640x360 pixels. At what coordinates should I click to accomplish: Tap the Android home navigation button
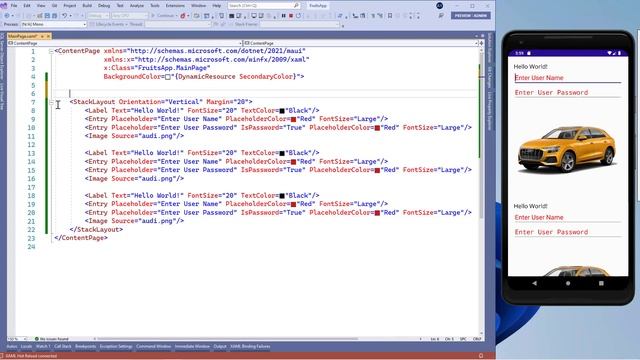568,283
